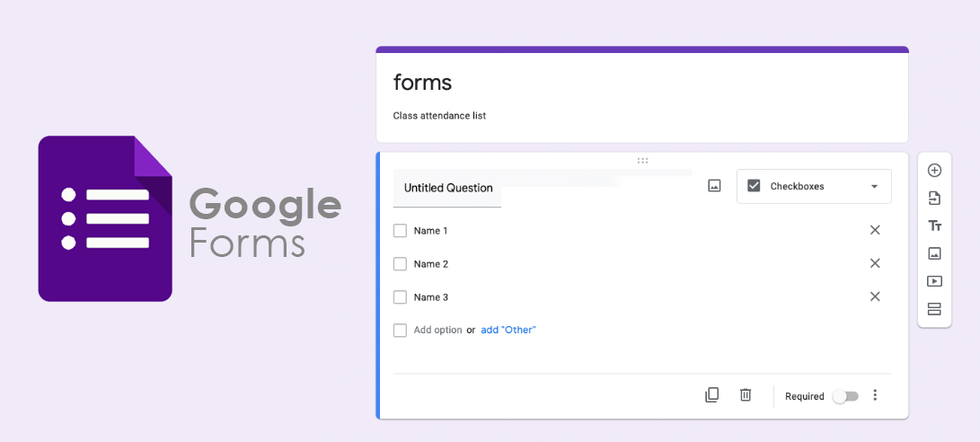Check the Name 2 checkbox

401,264
